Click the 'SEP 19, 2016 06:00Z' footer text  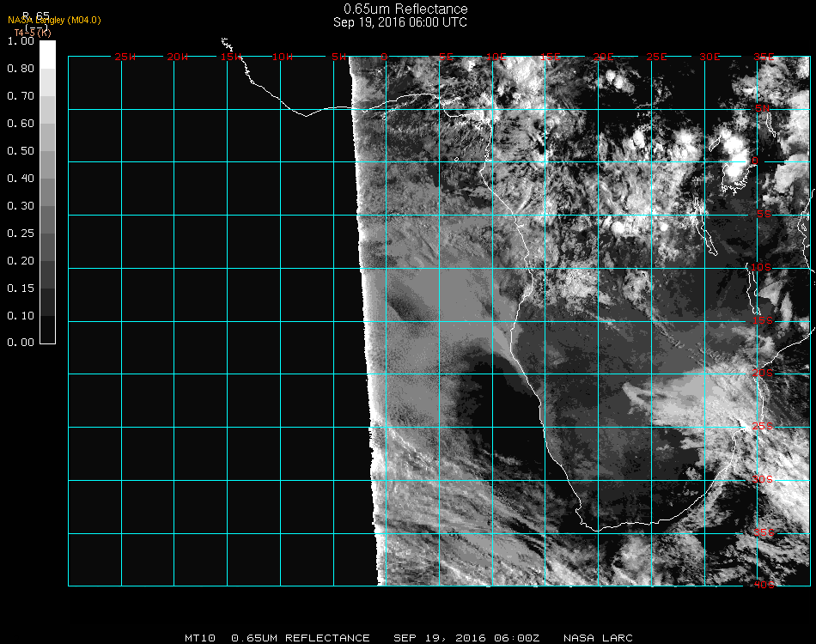coord(466,638)
